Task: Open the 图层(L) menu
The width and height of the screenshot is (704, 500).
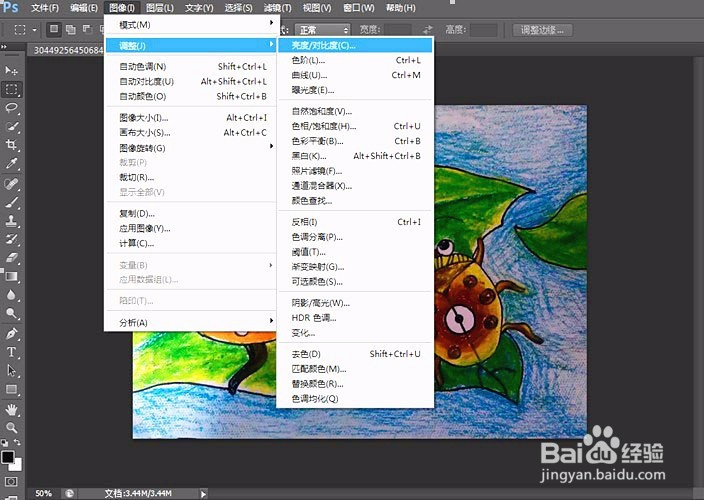Action: [x=160, y=8]
